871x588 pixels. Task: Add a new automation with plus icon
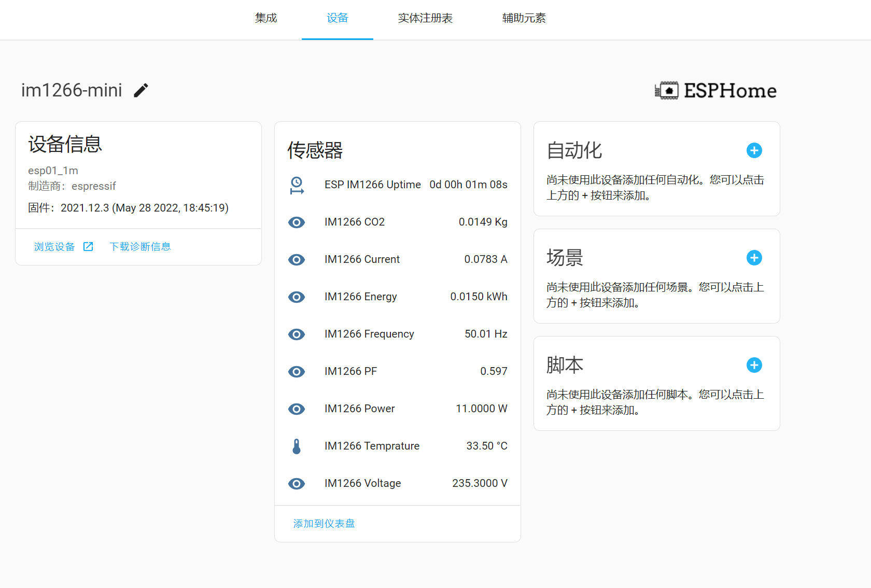754,150
